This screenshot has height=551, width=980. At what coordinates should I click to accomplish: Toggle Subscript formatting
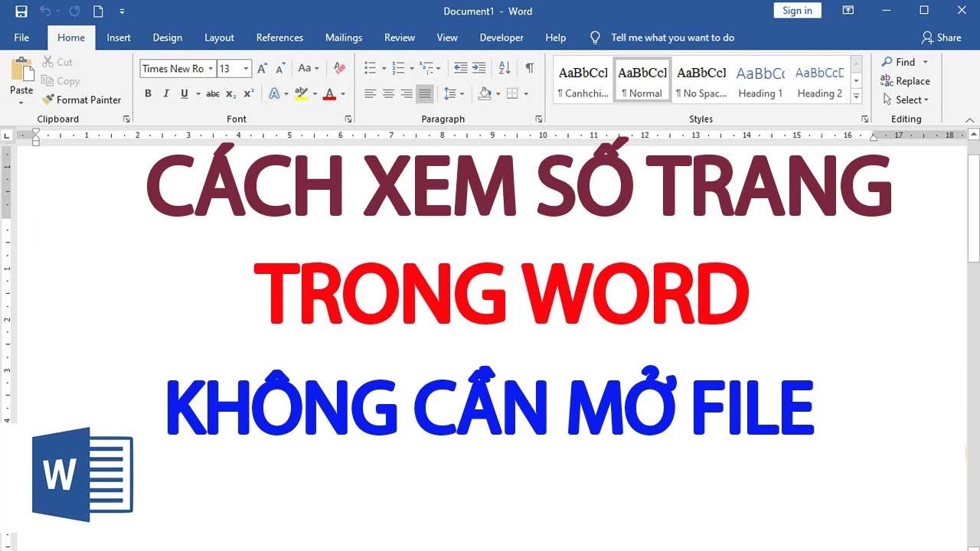[231, 93]
